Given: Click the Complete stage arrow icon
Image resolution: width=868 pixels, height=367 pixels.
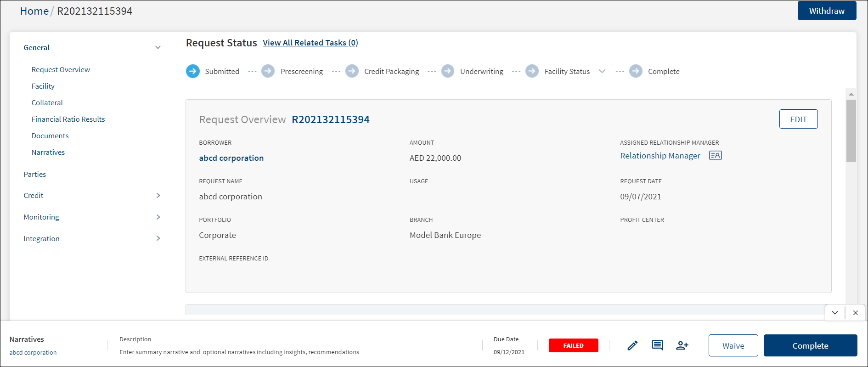Looking at the screenshot, I should click(x=636, y=71).
